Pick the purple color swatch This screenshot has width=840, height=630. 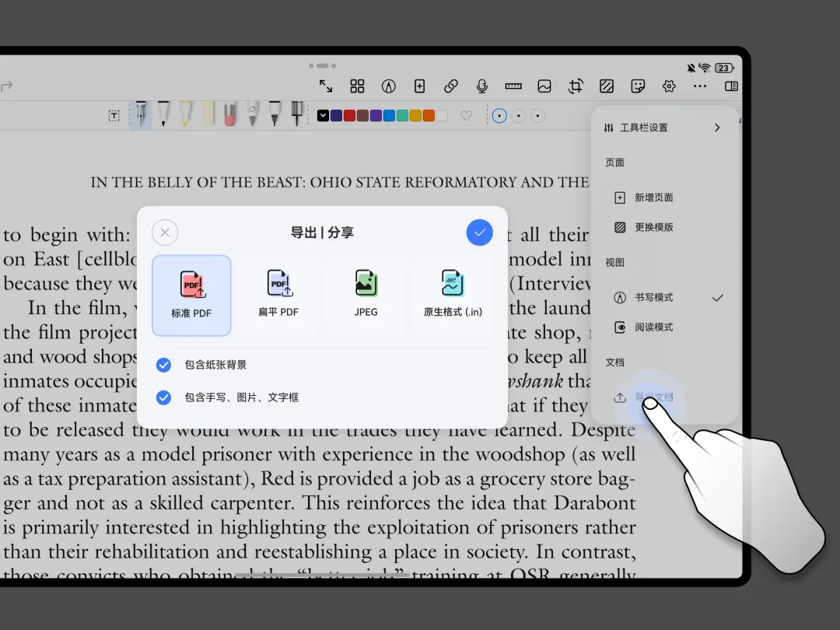376,116
